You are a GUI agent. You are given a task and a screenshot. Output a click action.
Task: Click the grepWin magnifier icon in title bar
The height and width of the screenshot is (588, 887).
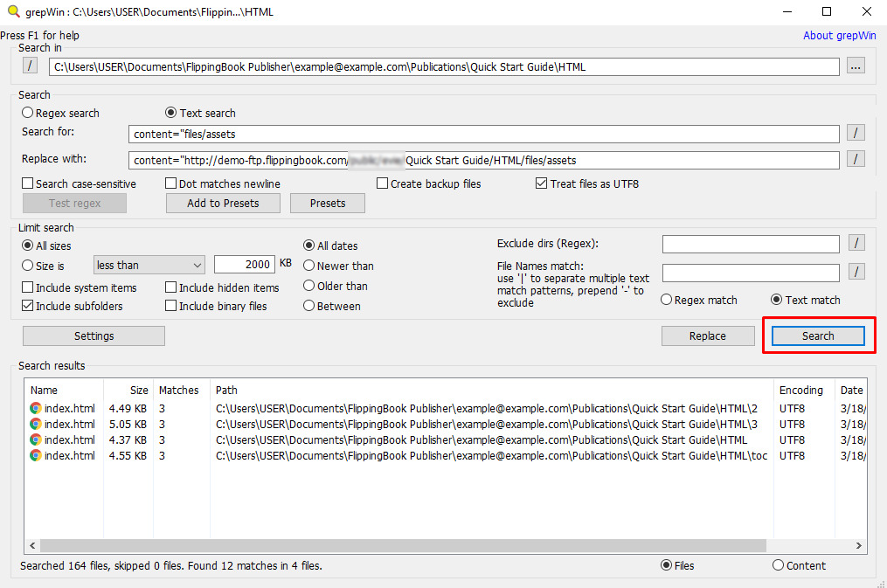pos(11,11)
